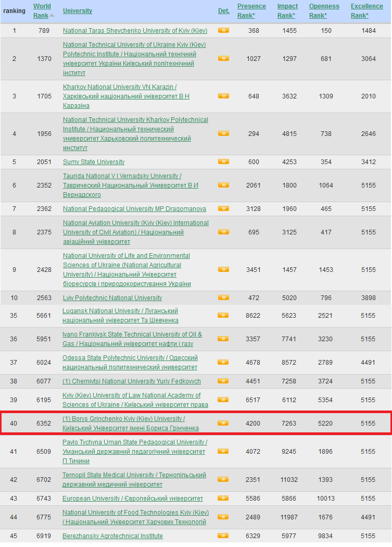Open details icon for Berezhansky Agrotechnical Institute
392x547 pixels.
tap(223, 536)
